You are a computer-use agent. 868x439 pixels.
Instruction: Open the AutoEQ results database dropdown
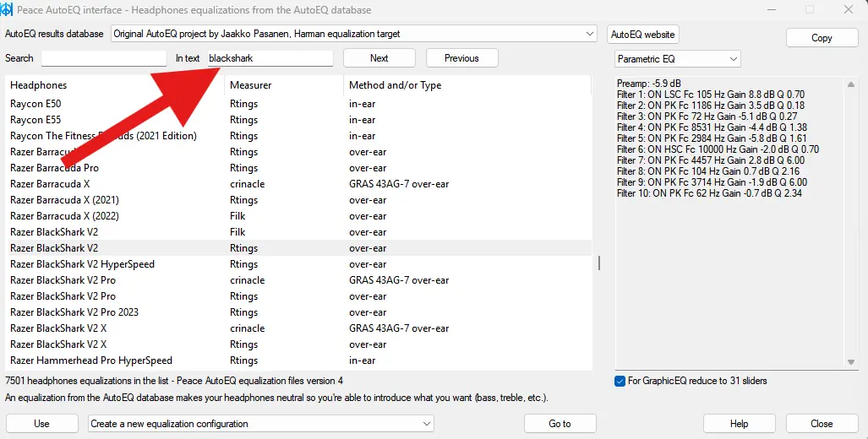pyautogui.click(x=354, y=34)
